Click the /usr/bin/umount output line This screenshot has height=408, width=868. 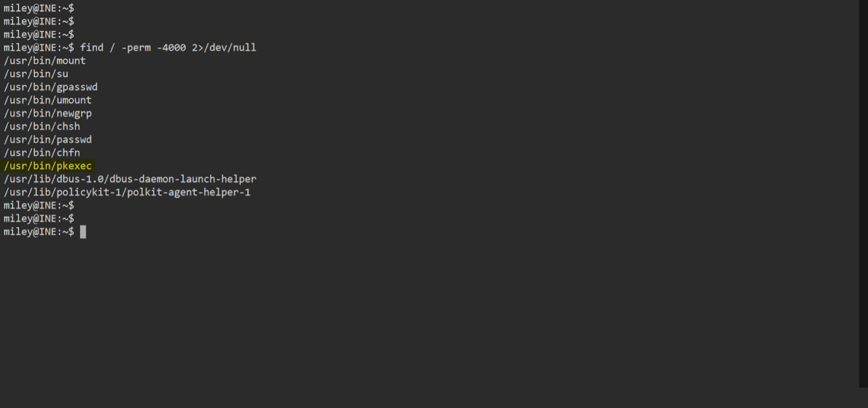click(48, 100)
